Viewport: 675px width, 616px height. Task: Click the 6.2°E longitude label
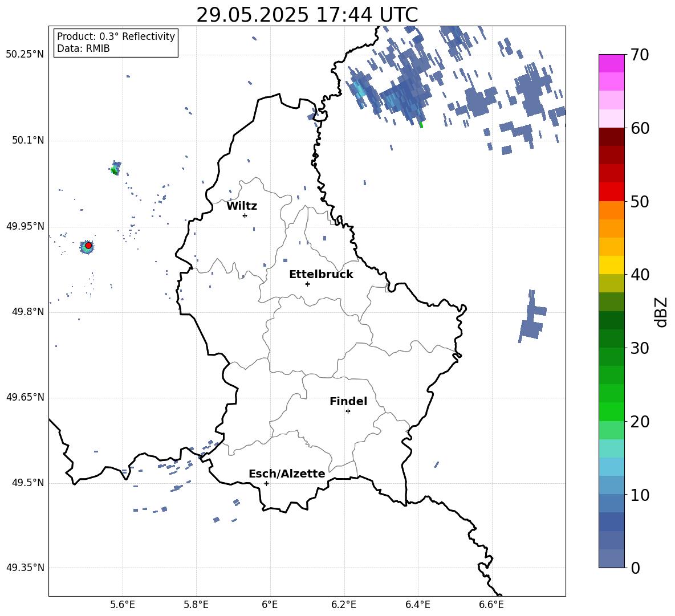344,605
